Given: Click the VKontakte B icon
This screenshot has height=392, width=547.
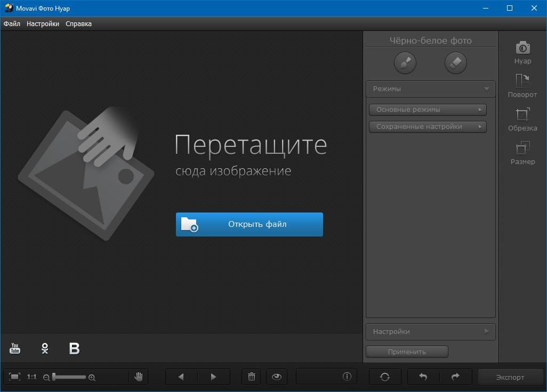Looking at the screenshot, I should tap(74, 348).
